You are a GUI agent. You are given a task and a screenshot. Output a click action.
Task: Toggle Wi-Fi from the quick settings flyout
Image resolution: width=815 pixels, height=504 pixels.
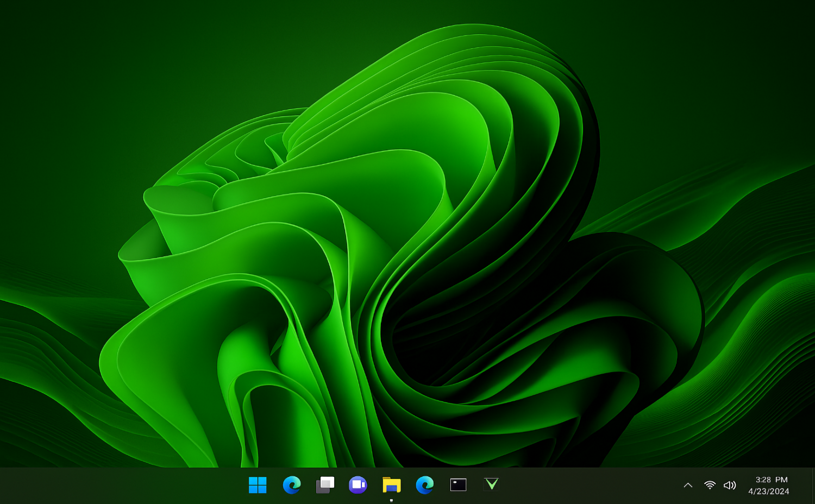point(709,485)
